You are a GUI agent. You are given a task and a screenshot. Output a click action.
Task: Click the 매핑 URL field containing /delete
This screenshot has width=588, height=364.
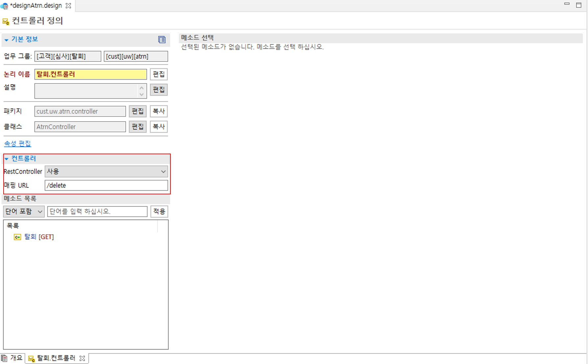(107, 185)
